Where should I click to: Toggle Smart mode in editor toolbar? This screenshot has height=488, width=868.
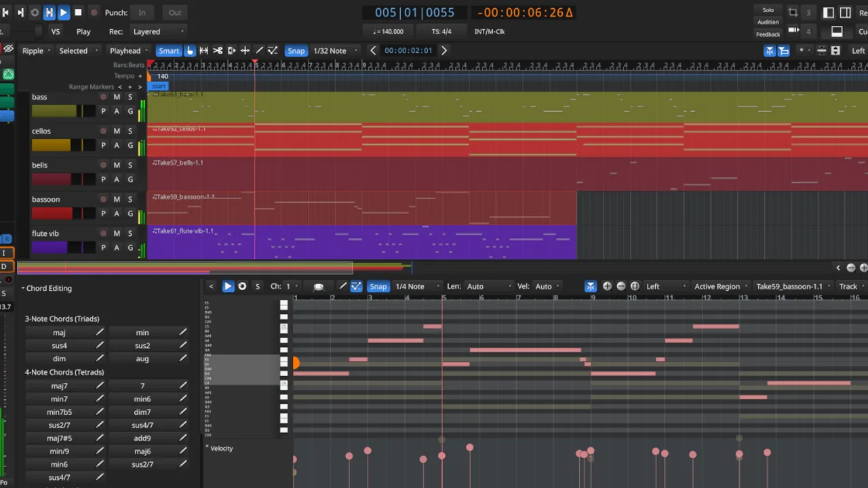click(x=169, y=50)
